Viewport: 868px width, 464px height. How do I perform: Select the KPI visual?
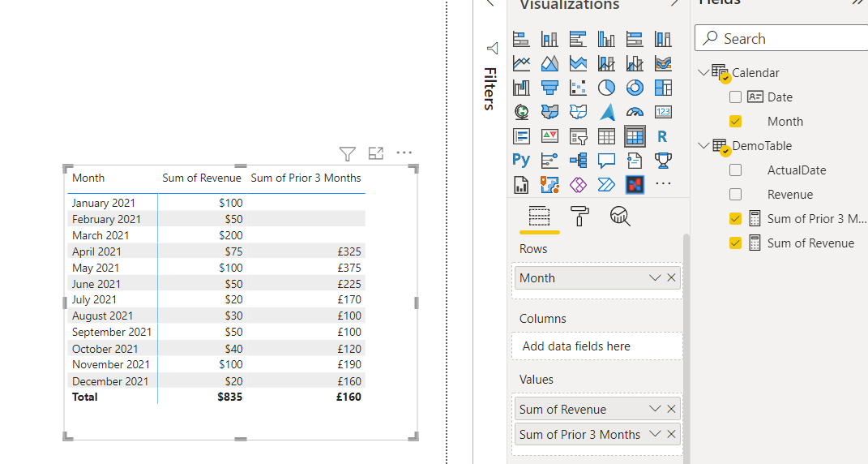click(x=549, y=135)
